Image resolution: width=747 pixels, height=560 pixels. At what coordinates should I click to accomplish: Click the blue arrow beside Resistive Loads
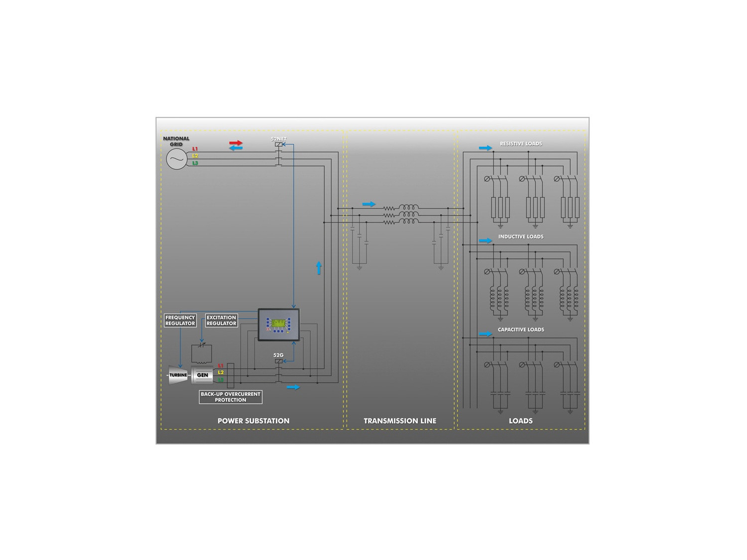click(x=486, y=148)
